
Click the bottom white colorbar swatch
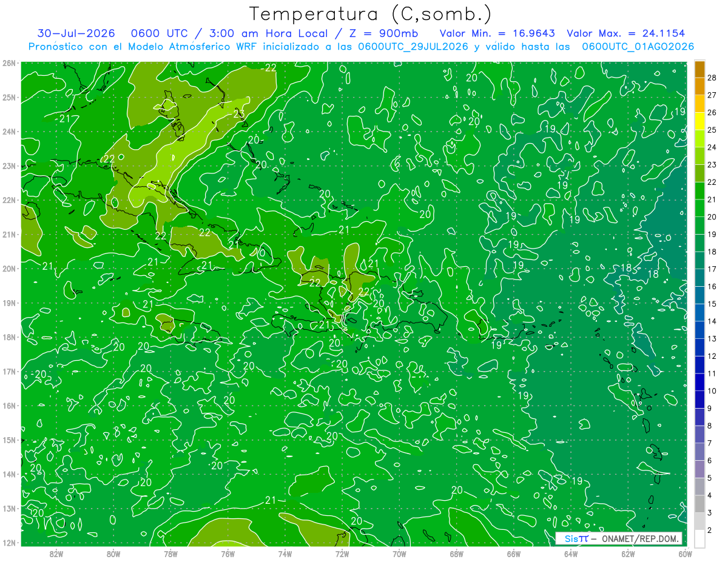tap(699, 538)
